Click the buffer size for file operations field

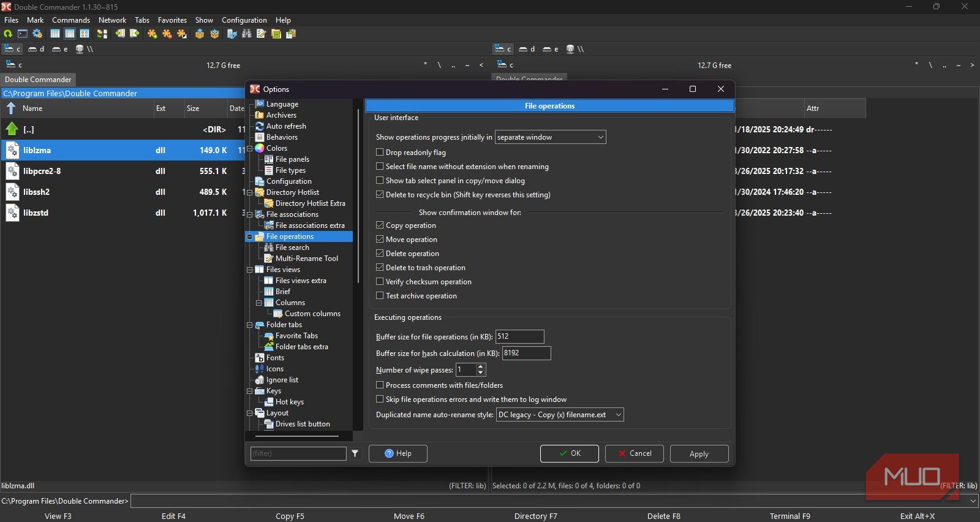(x=519, y=336)
